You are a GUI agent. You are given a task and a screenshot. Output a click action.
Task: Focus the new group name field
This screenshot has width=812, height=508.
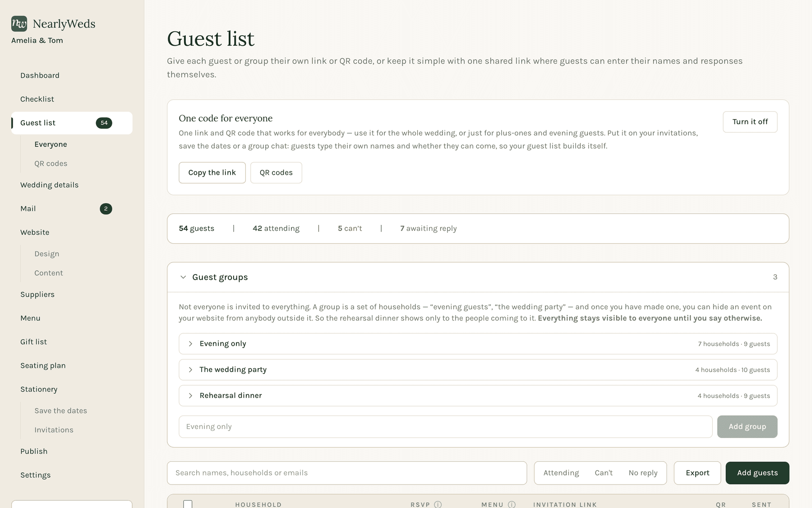click(x=445, y=427)
